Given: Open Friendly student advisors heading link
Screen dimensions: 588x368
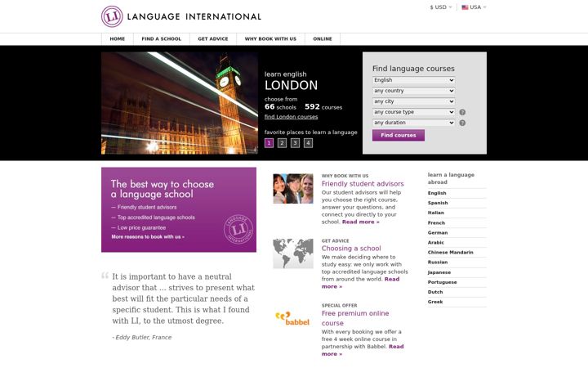Looking at the screenshot, I should pyautogui.click(x=363, y=184).
